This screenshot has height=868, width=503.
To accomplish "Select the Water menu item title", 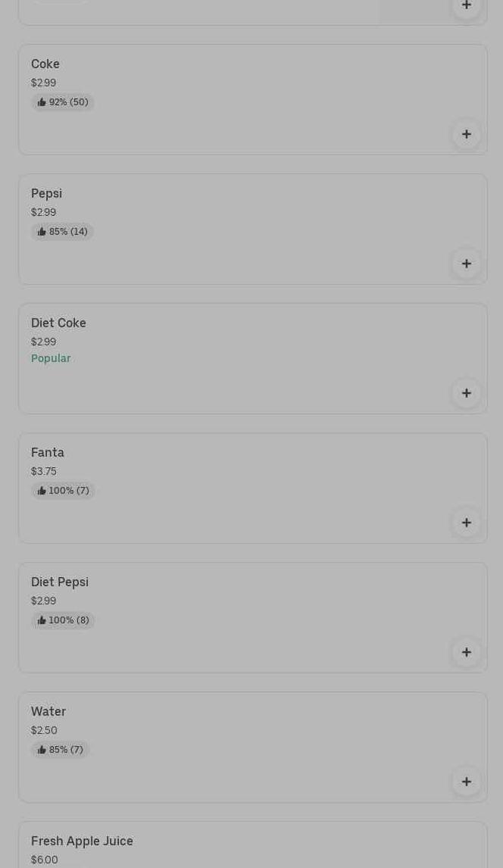I will (x=48, y=712).
